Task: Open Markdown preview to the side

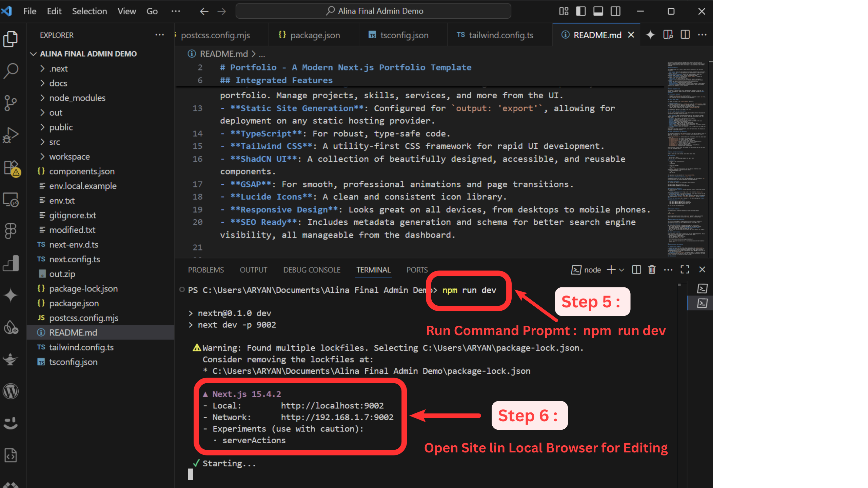Action: 667,34
